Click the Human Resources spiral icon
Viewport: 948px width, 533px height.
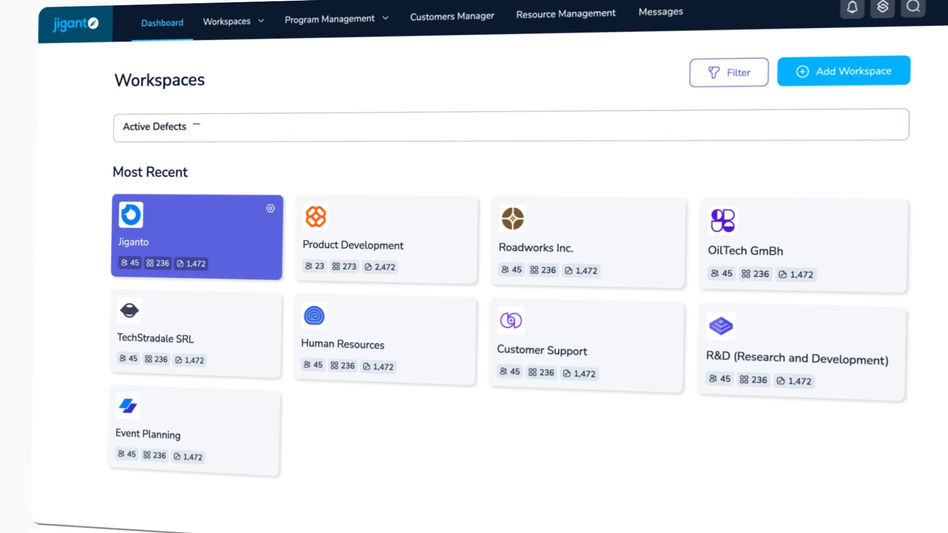[x=314, y=315]
